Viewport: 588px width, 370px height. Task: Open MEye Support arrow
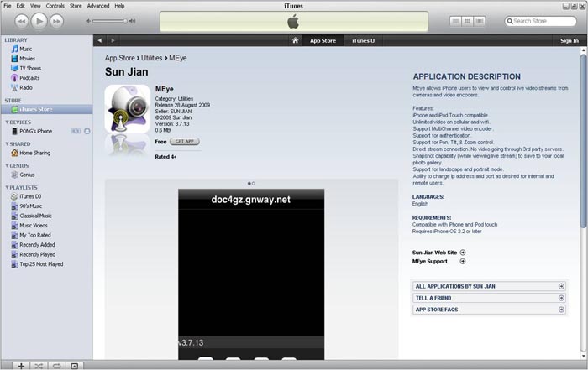point(463,262)
